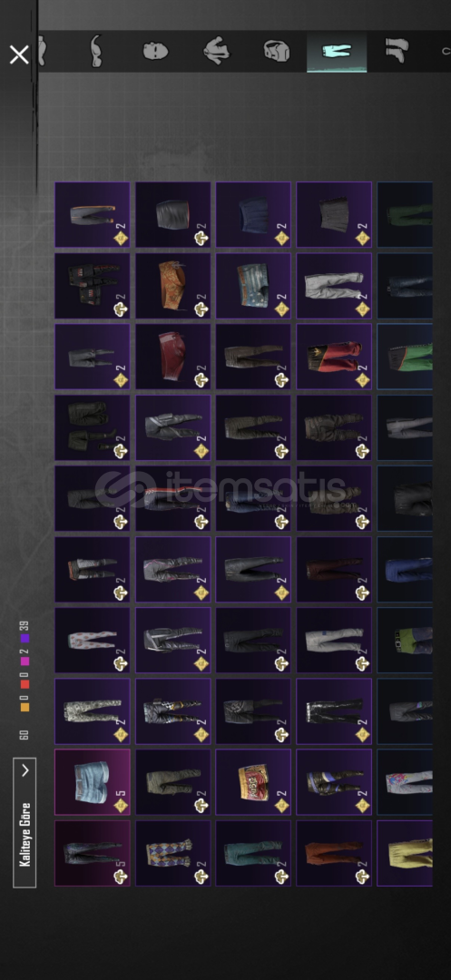Screen dimensions: 451x980
Task: Close the inventory with the X icon
Action: click(19, 55)
